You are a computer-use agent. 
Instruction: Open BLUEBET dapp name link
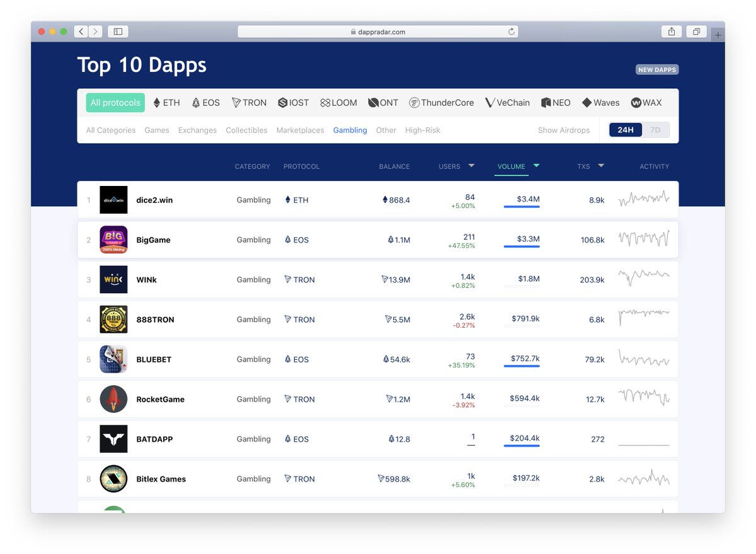[x=154, y=359]
